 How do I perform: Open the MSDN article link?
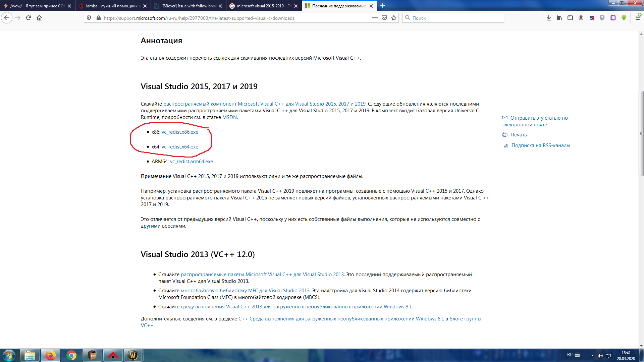point(229,117)
